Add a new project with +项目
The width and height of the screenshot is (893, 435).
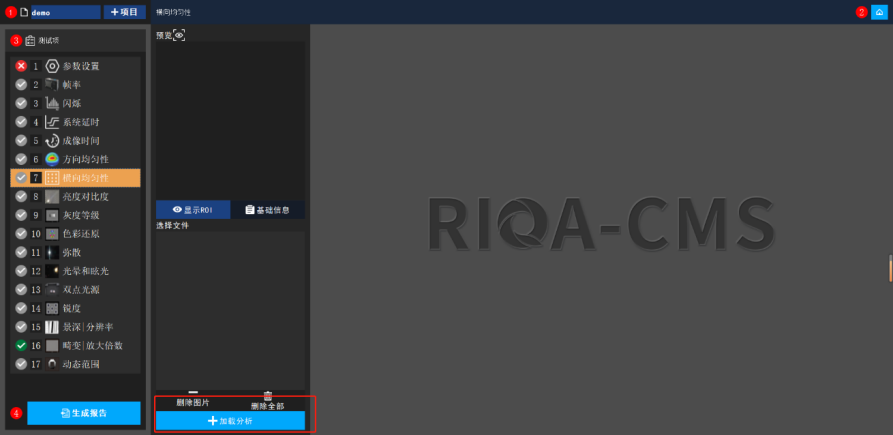[x=125, y=12]
